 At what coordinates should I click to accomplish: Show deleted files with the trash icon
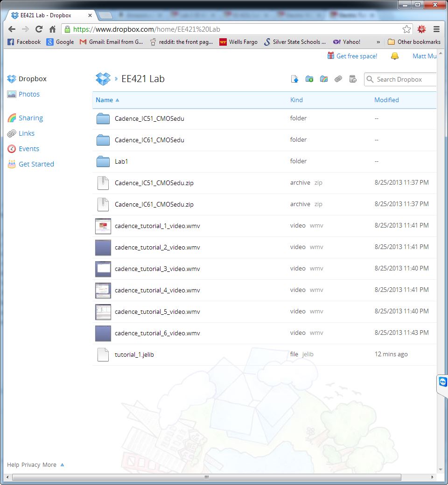point(353,79)
